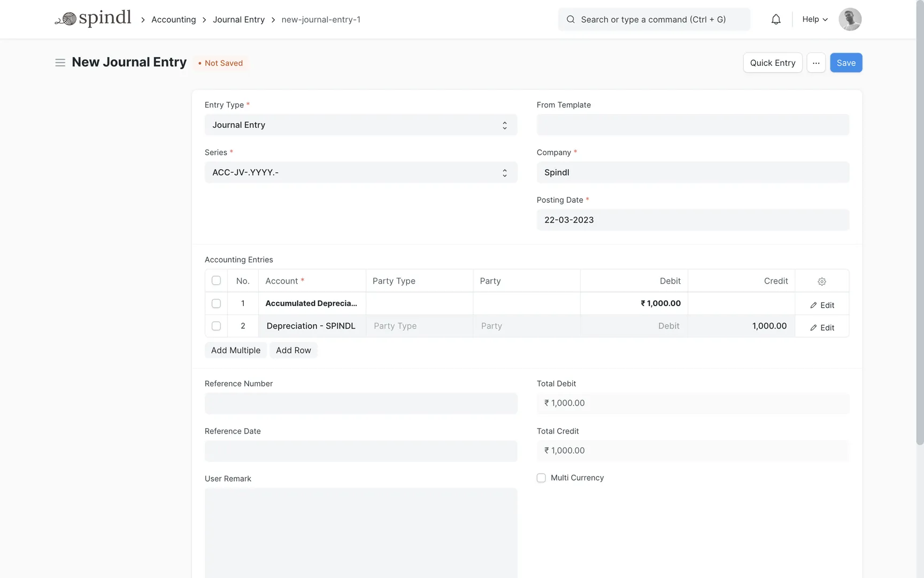
Task: Click Depreciation - SPINDL account cell
Action: click(x=312, y=326)
